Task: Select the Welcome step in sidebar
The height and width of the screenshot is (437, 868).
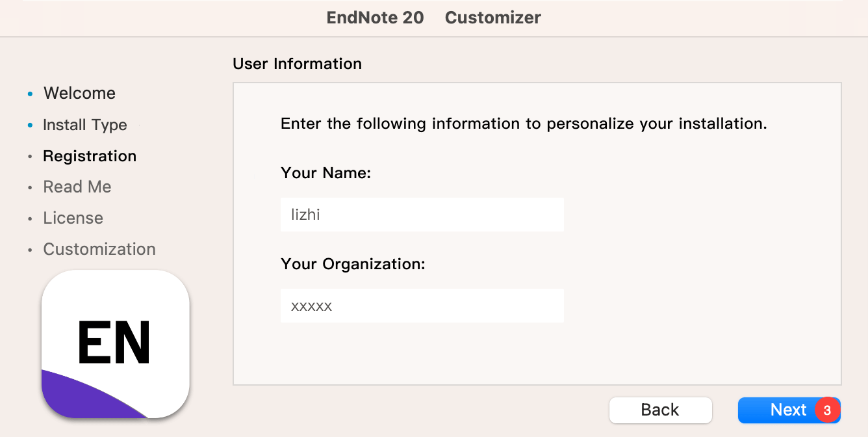Action: tap(79, 93)
